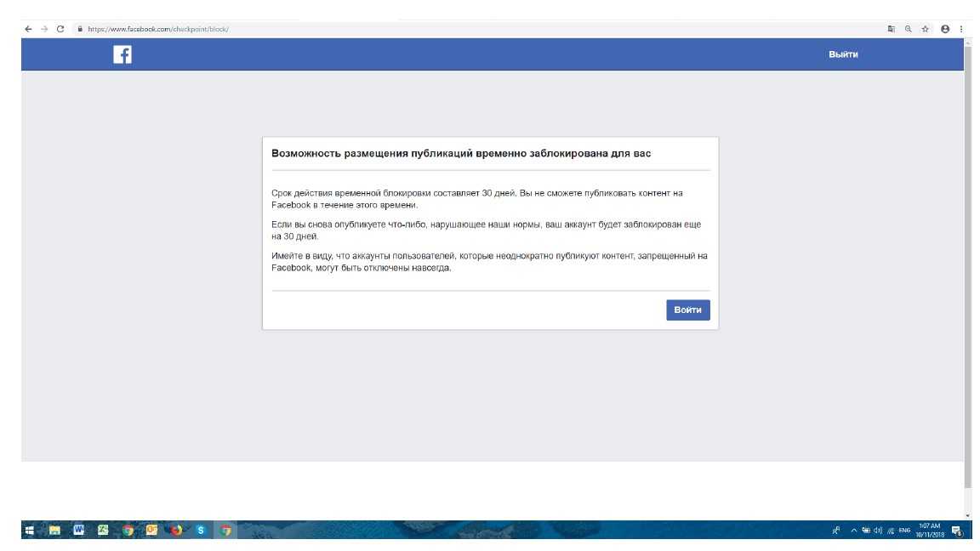Click the Выйти link in the header

(843, 54)
